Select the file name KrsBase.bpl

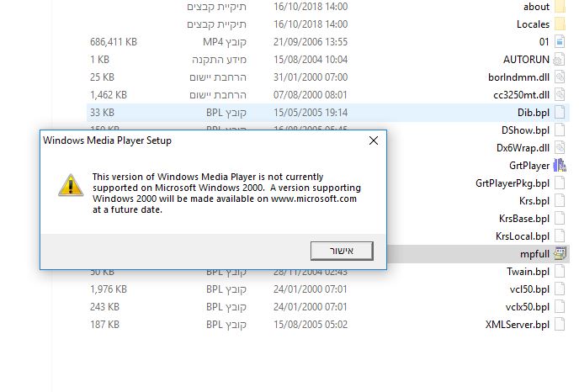[x=524, y=219]
